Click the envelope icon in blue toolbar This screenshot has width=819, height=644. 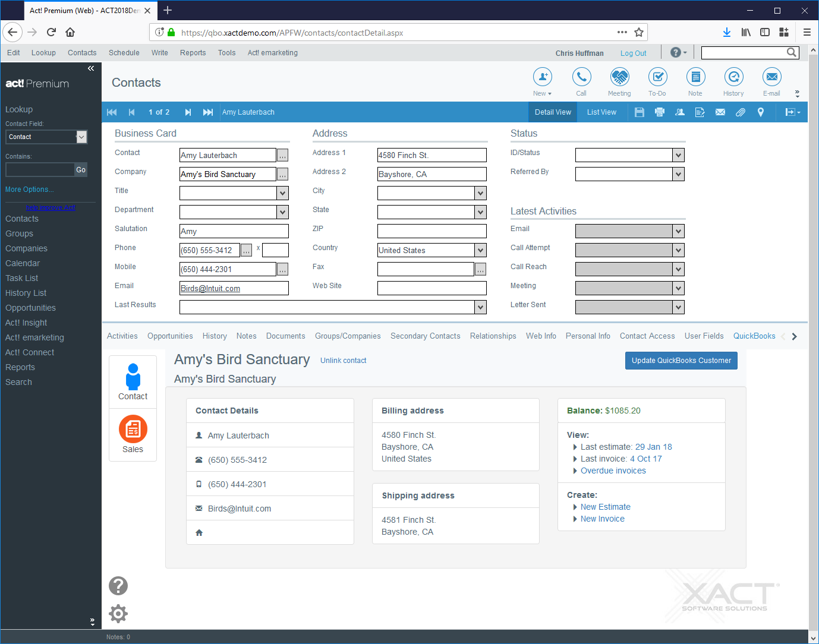pos(720,112)
